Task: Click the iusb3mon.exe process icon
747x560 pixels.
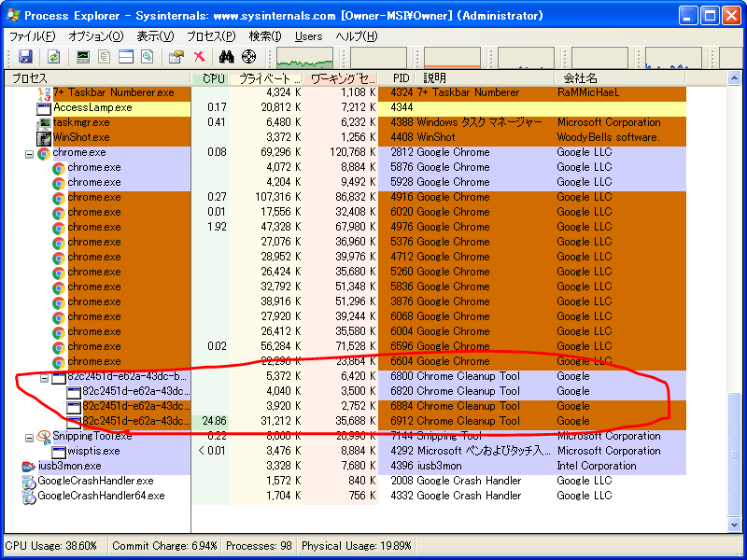Action: point(29,467)
